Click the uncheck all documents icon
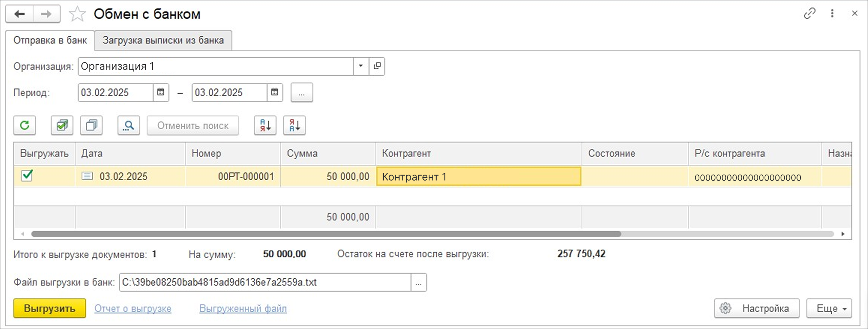Screen dimensions: 868x329 click(91, 125)
